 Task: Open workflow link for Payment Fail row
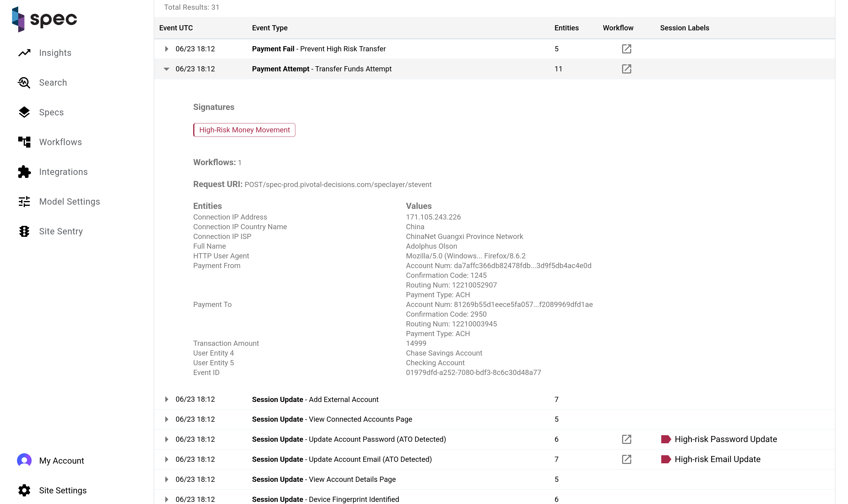click(626, 49)
